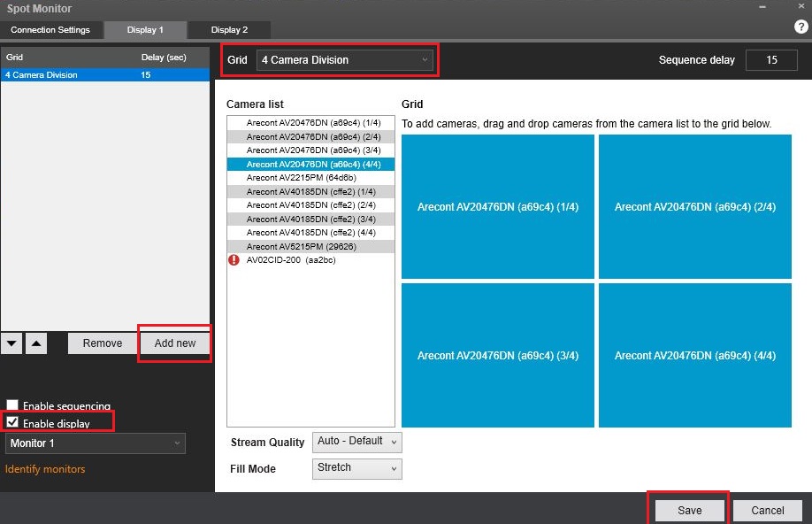Image resolution: width=812 pixels, height=524 pixels.
Task: Select Arecont AV2215PM (64d6b) in camera list
Action: tap(310, 178)
